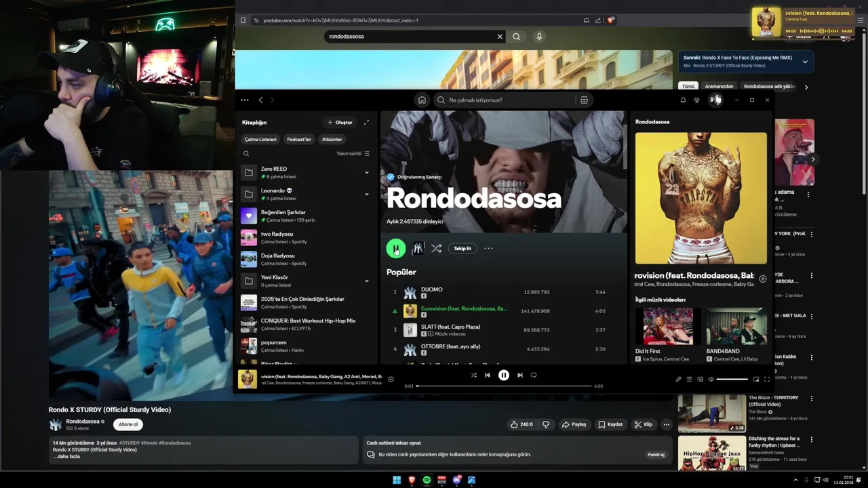The height and width of the screenshot is (488, 868).
Task: Pause playback in the bottom player bar
Action: (504, 375)
